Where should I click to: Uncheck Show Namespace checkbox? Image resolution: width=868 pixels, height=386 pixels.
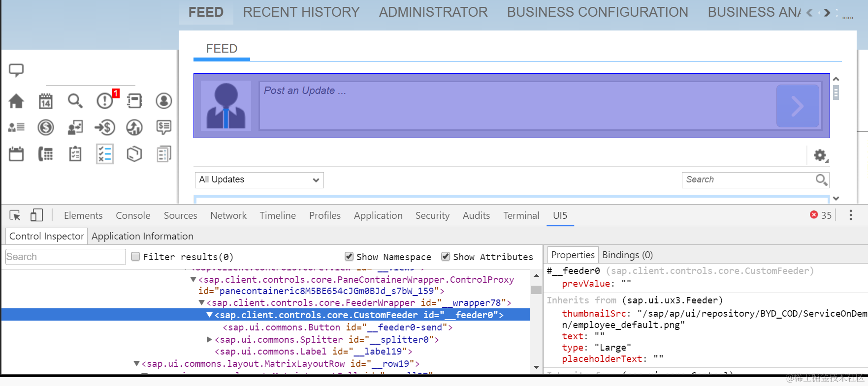pos(349,256)
